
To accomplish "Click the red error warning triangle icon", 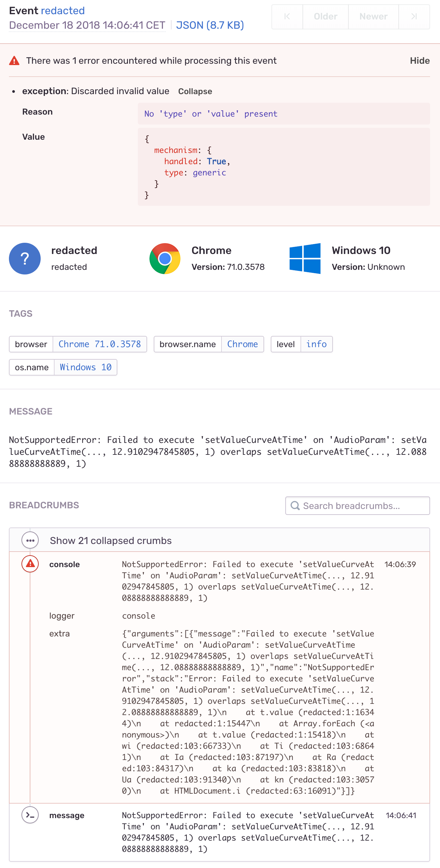I will (x=14, y=61).
